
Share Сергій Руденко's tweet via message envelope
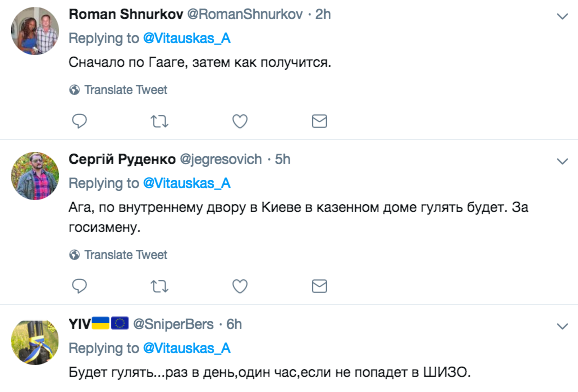click(x=319, y=286)
